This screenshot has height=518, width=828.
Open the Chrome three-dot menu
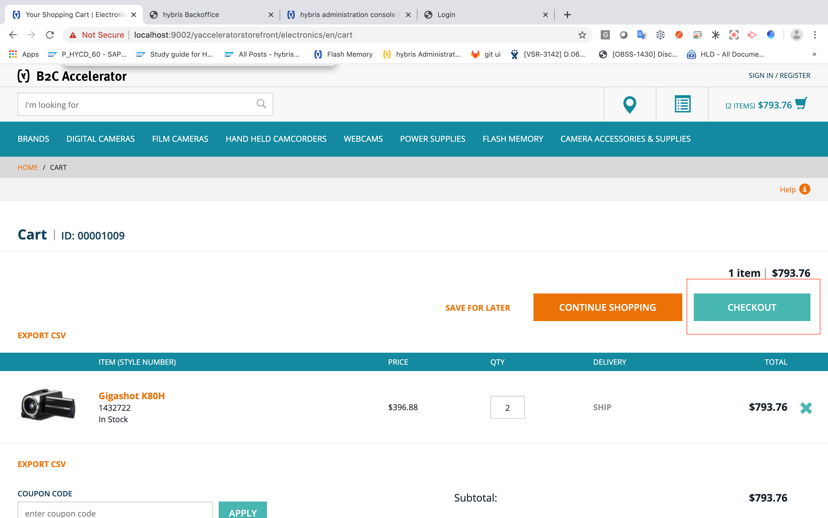point(815,35)
